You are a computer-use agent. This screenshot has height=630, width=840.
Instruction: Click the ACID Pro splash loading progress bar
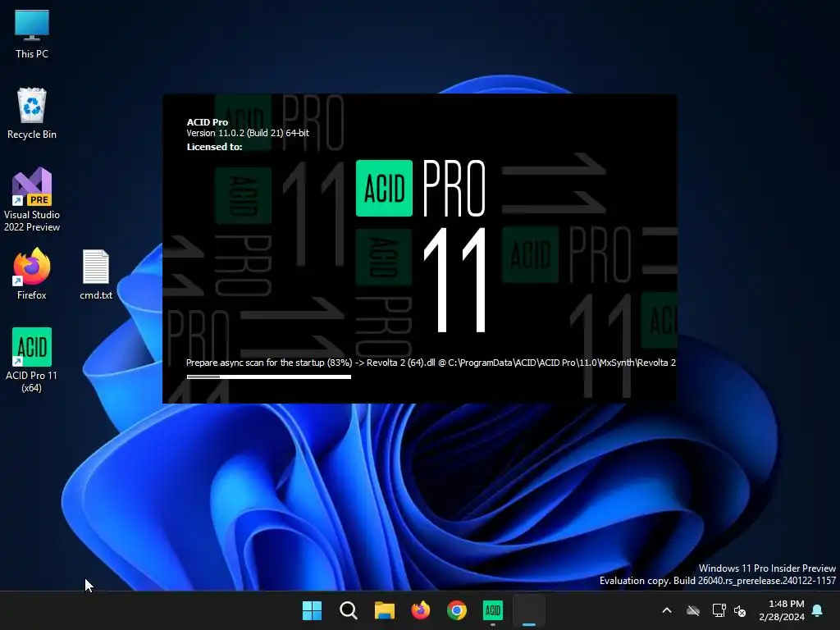coord(269,377)
